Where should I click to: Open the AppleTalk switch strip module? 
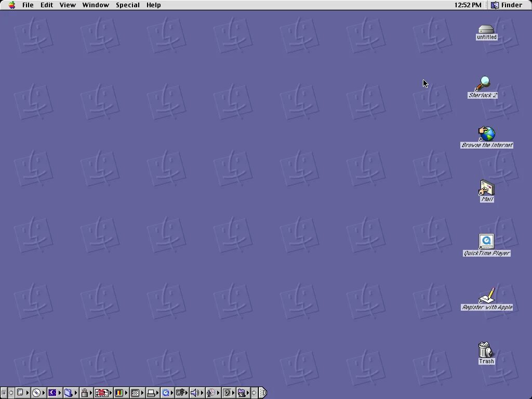(23, 393)
